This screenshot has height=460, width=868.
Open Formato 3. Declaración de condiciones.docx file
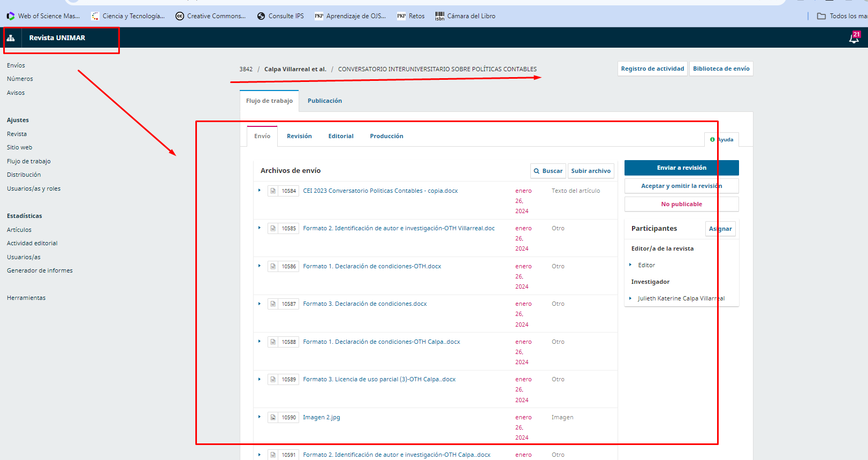[x=364, y=304]
